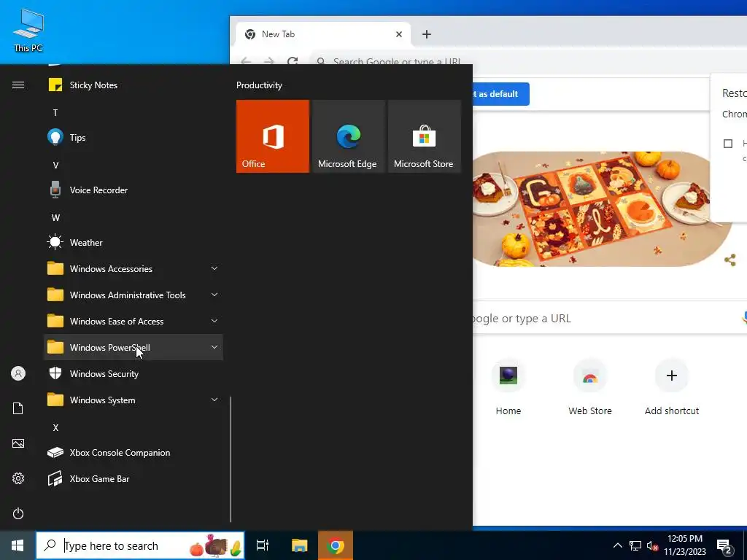Viewport: 747px width, 560px height.
Task: Open Voice Recorder
Action: coord(133,190)
